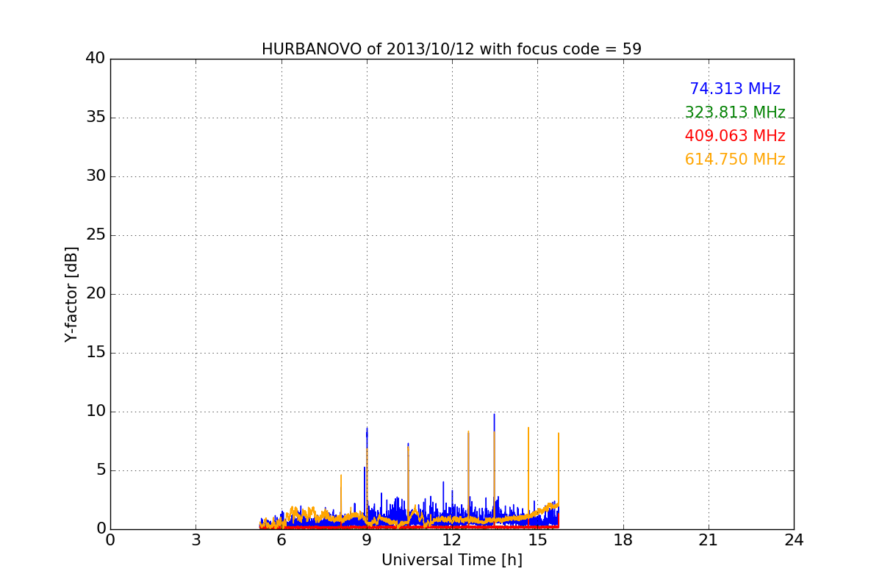882x588 pixels.
Task: Click the Universal Time [h] axis label
Action: tap(451, 560)
